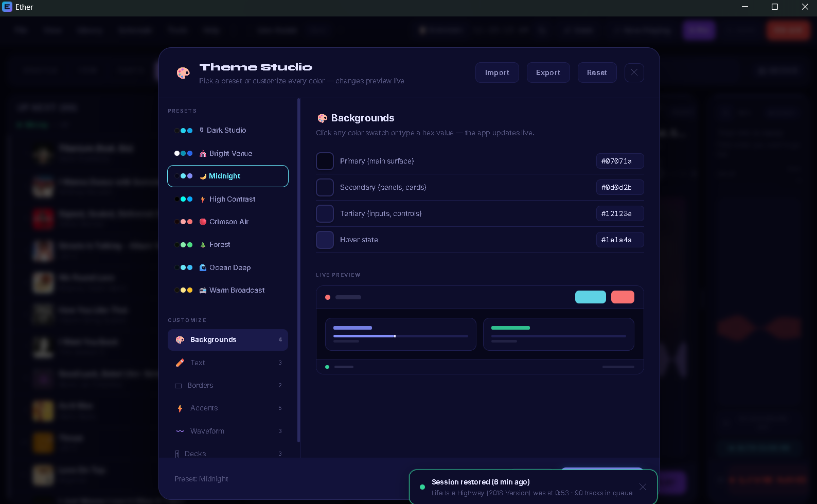This screenshot has width=817, height=504.
Task: Click the Session restored notification text
Action: (x=481, y=482)
